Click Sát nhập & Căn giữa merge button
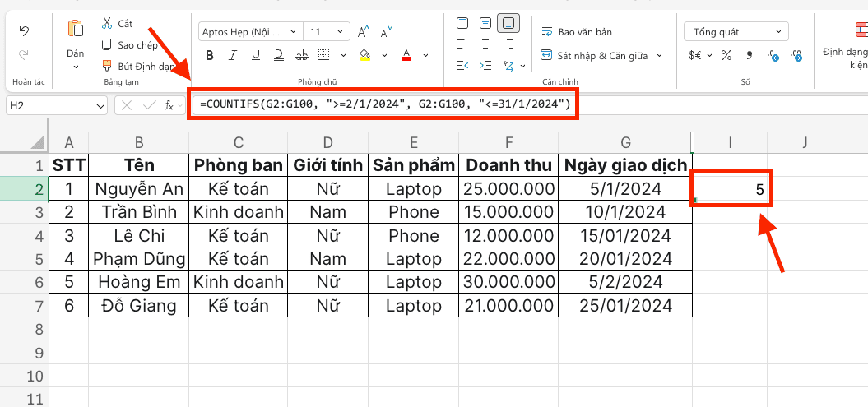Screen dimensions: 868x407 tap(596, 55)
